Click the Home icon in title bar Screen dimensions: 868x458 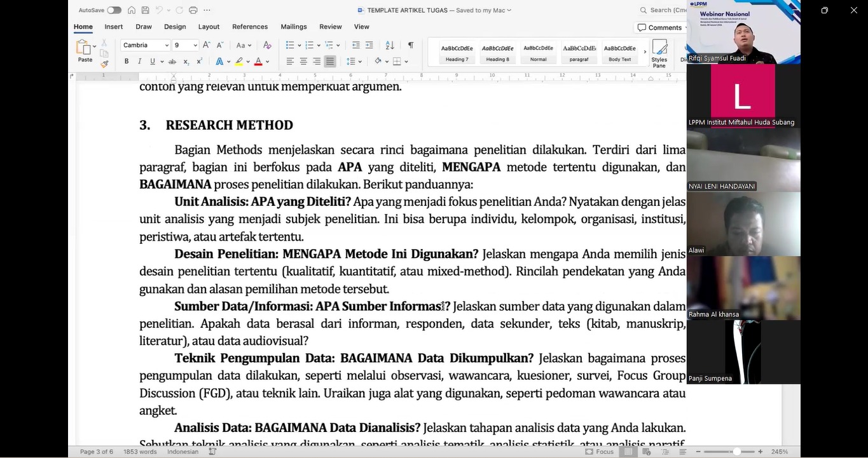(132, 10)
